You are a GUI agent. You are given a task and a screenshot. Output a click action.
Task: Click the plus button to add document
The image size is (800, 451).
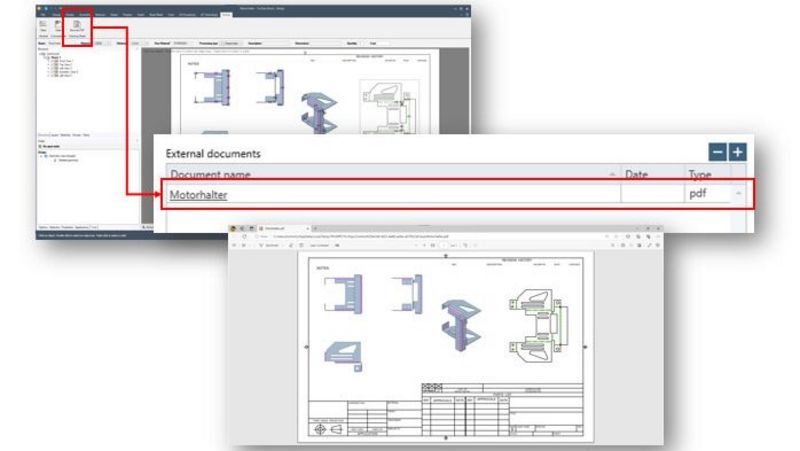click(737, 152)
